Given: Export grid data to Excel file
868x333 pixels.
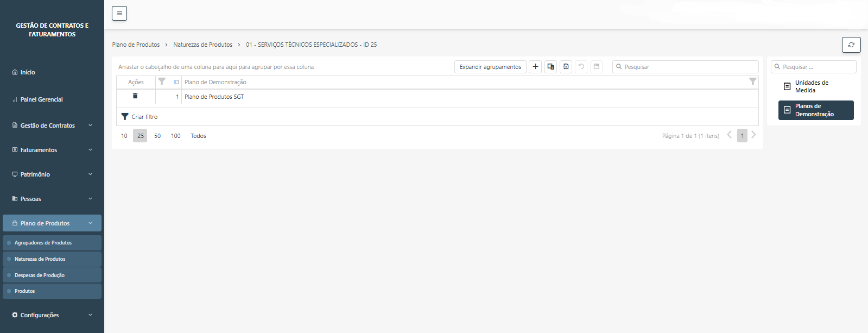Looking at the screenshot, I should 566,67.
